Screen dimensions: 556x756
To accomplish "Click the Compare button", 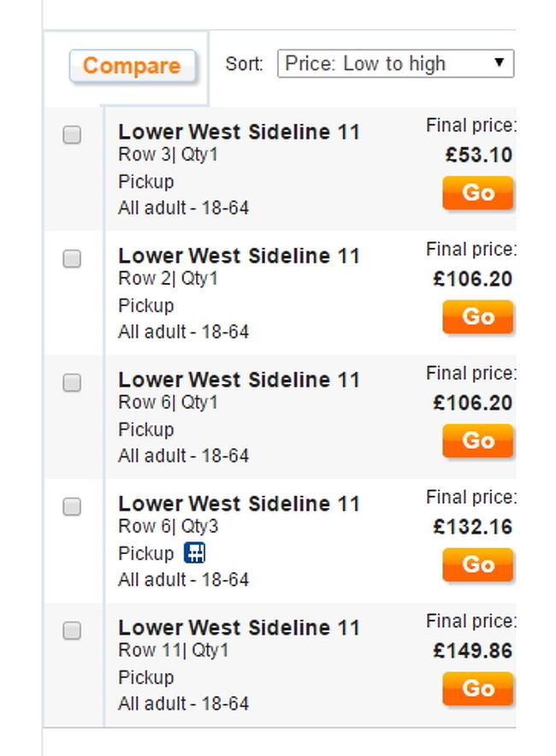I will click(x=132, y=66).
